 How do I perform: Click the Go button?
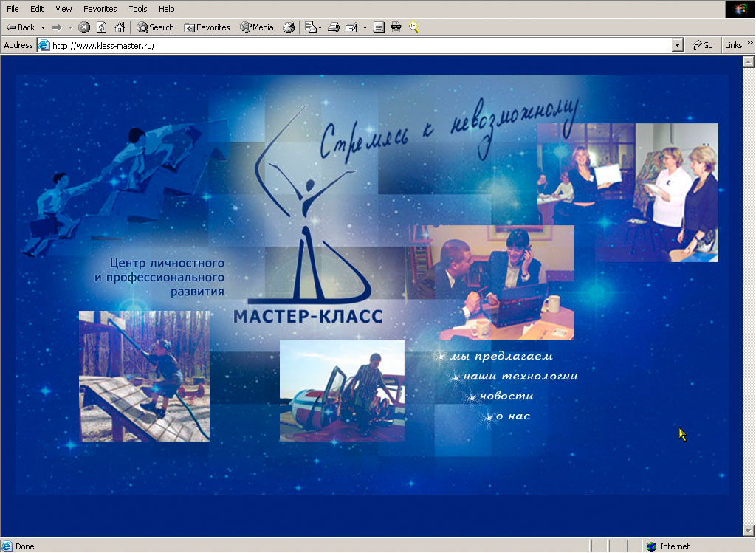click(703, 45)
